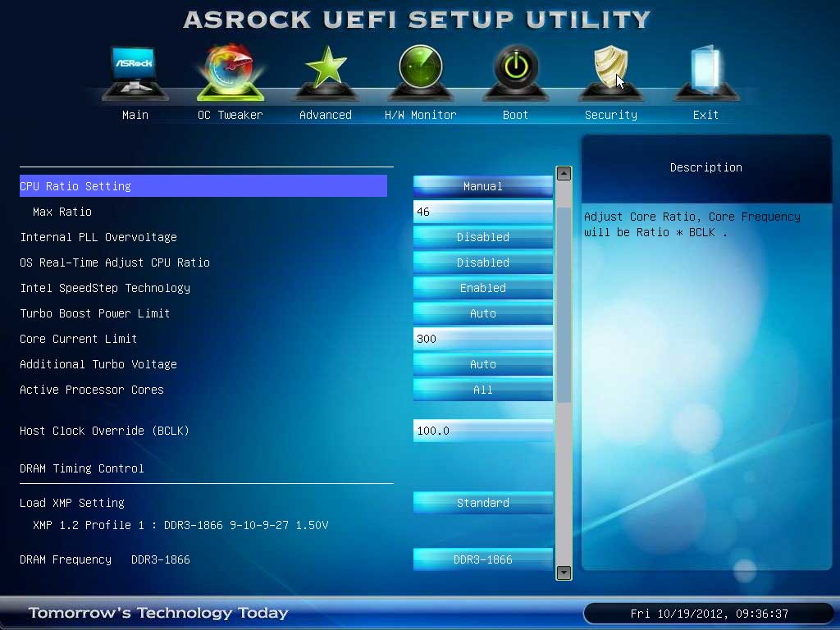Edit the Core Current Limit value 300

(x=482, y=339)
